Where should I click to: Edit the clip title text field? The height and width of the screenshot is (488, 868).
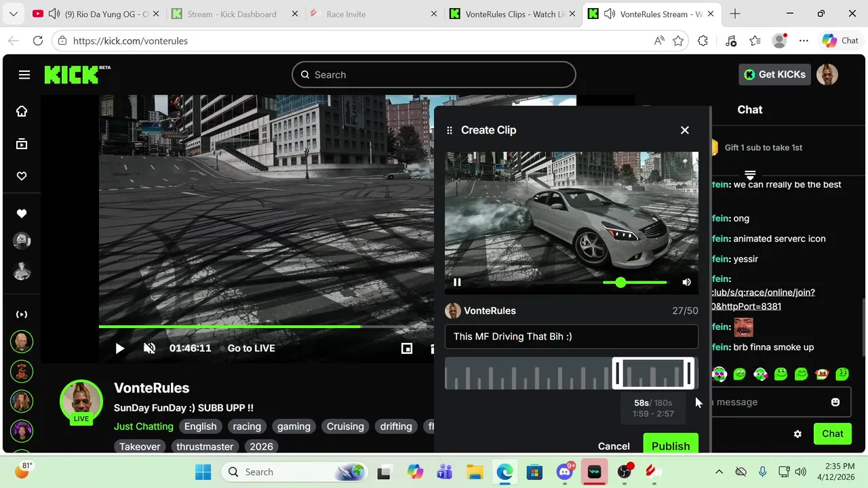(x=572, y=336)
